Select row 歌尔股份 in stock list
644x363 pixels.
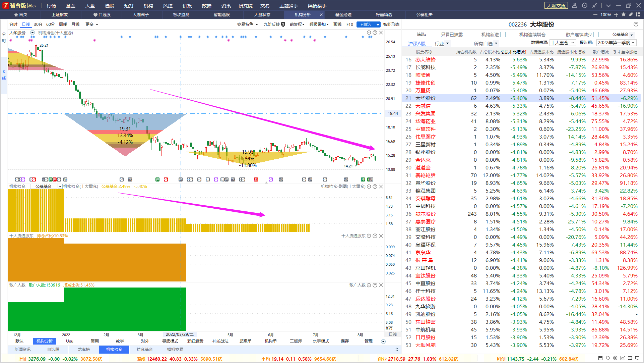[x=521, y=214]
